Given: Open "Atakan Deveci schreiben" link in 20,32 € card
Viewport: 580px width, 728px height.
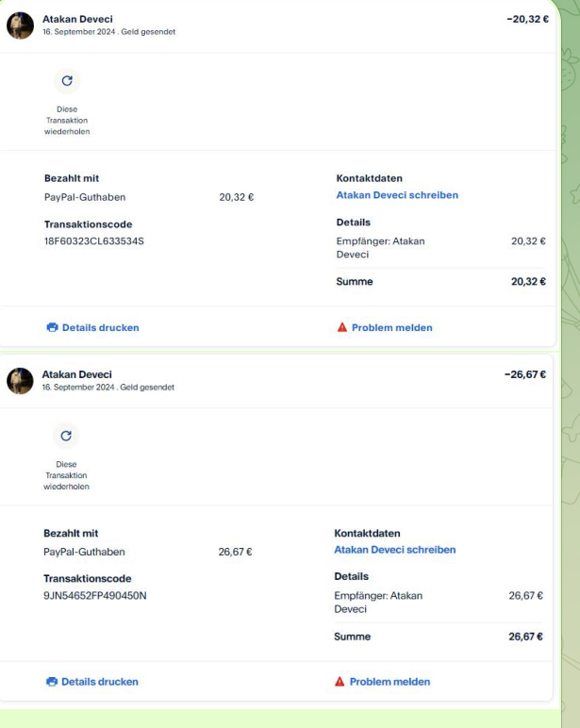Looking at the screenshot, I should (397, 195).
